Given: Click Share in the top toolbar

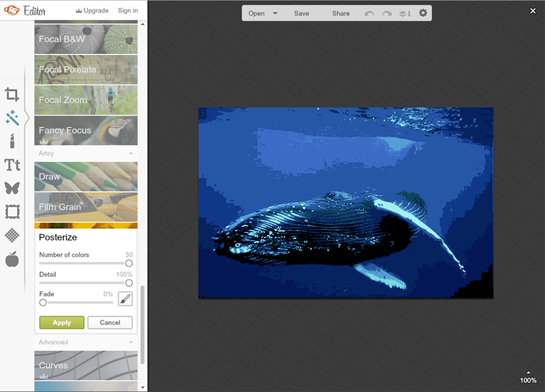Looking at the screenshot, I should click(x=341, y=13).
